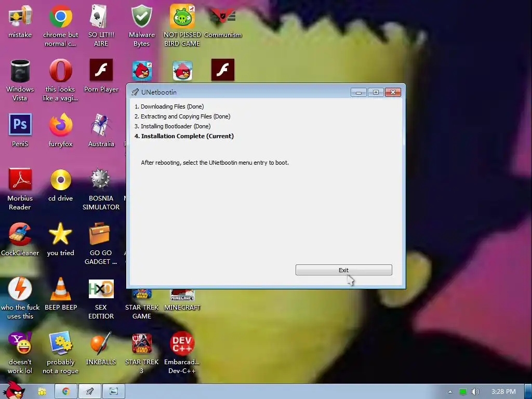This screenshot has height=399, width=532.
Task: Select the 'you tried' star icon
Action: pos(60,240)
